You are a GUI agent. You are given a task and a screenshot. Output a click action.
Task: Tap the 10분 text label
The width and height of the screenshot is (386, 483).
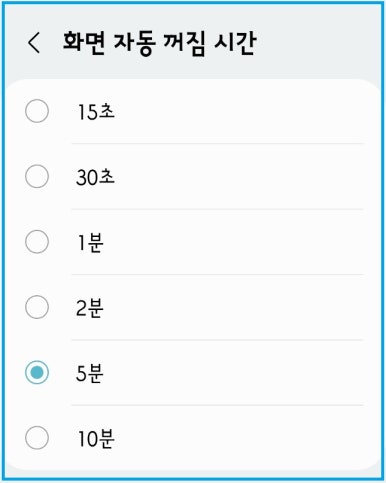coord(96,438)
